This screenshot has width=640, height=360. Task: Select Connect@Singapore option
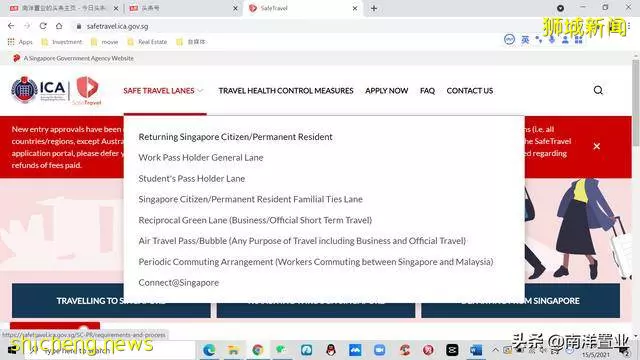(179, 282)
